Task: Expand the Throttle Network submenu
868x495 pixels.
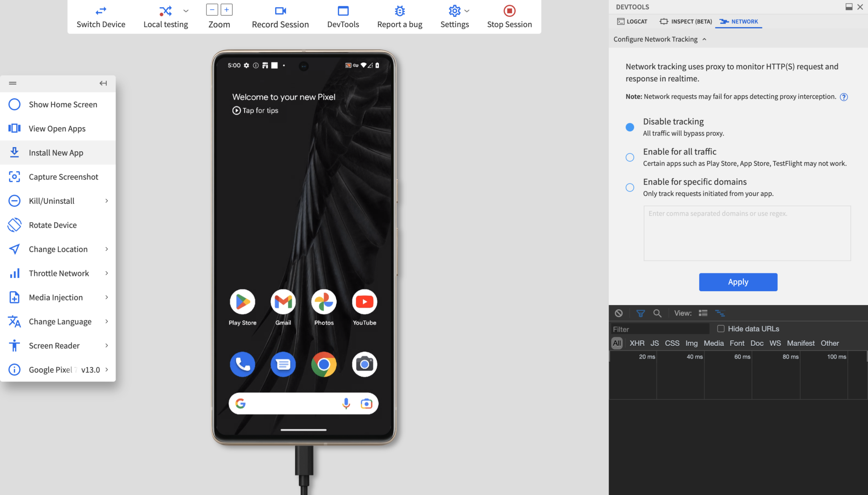Action: (58, 273)
